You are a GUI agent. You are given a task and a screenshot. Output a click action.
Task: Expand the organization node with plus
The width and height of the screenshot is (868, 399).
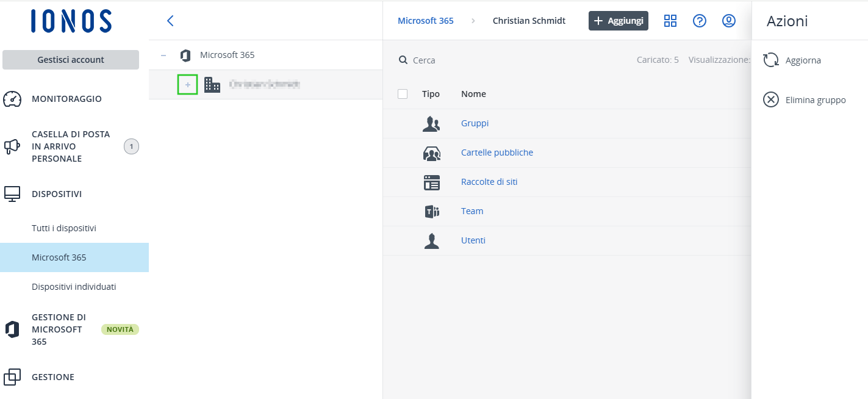tap(187, 85)
